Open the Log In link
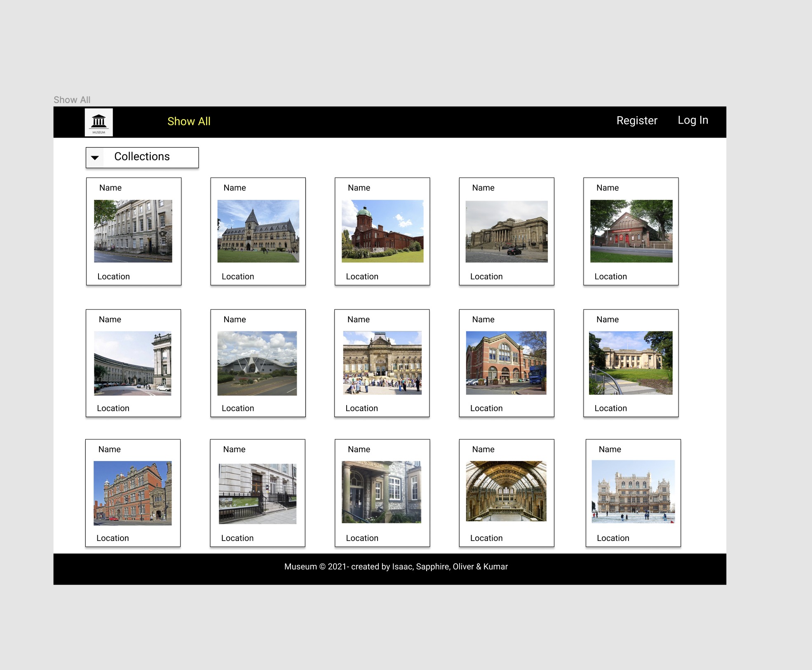 (x=693, y=120)
